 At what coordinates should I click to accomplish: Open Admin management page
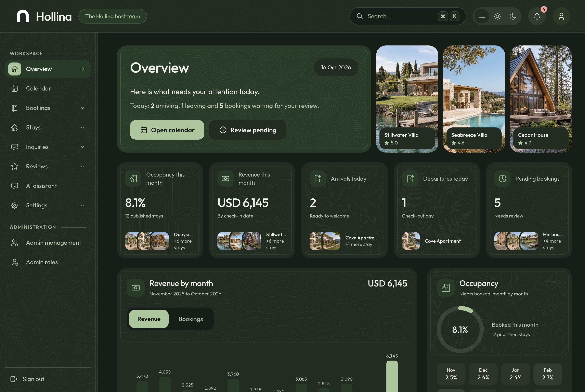48,243
